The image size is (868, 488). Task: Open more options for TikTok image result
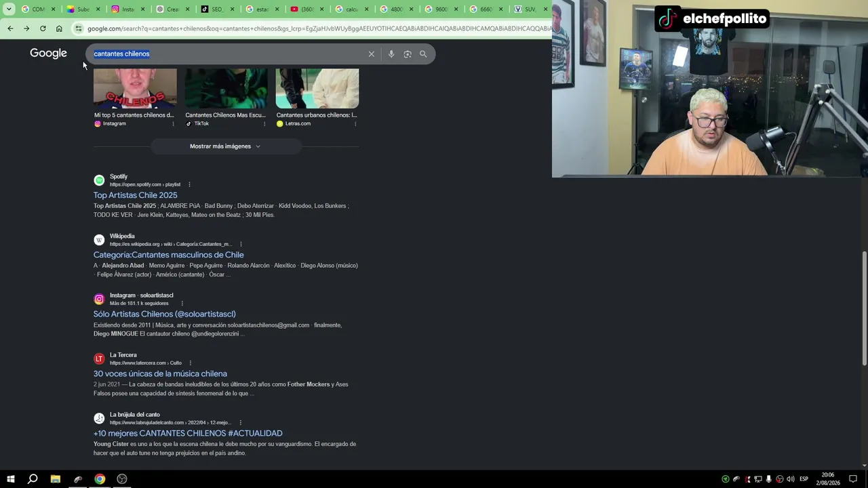click(x=264, y=124)
